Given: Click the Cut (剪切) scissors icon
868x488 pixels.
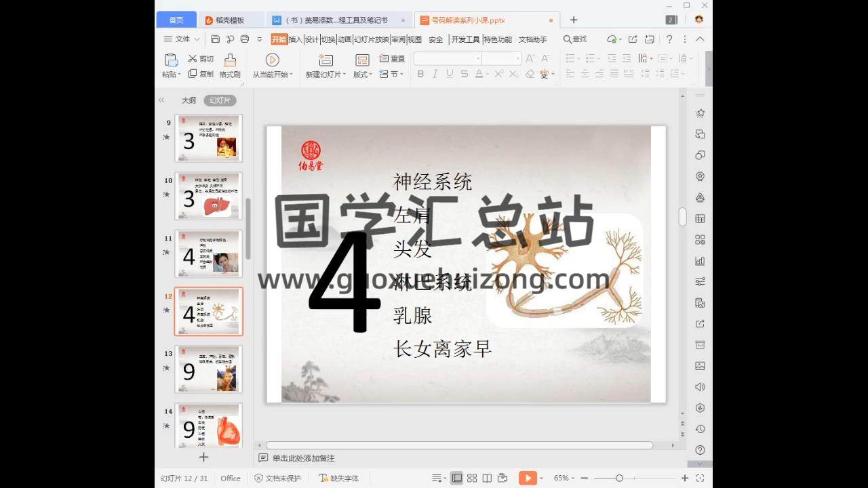Looking at the screenshot, I should tap(193, 59).
